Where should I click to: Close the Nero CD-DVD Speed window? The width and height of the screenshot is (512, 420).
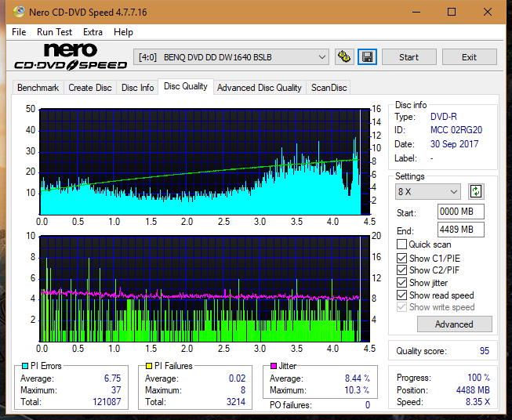coord(488,12)
